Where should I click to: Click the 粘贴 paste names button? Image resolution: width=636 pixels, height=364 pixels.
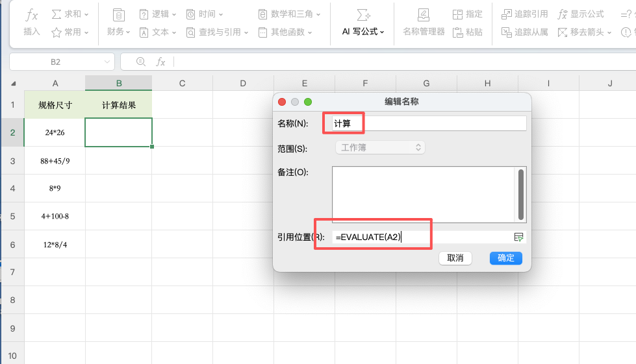point(467,32)
